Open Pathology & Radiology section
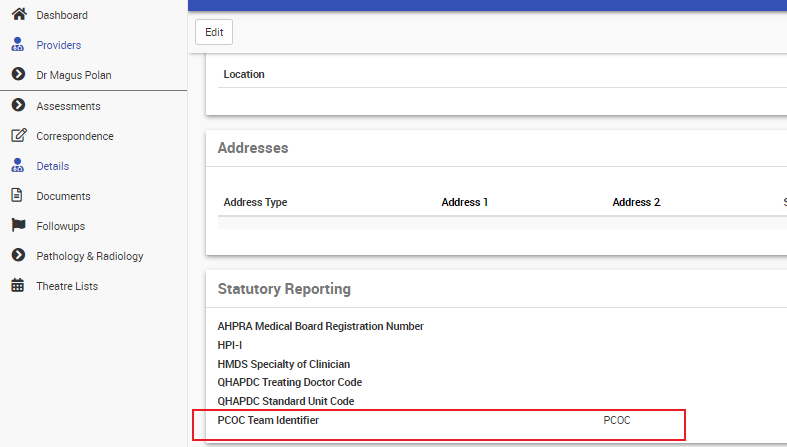This screenshot has height=447, width=787. pos(90,256)
